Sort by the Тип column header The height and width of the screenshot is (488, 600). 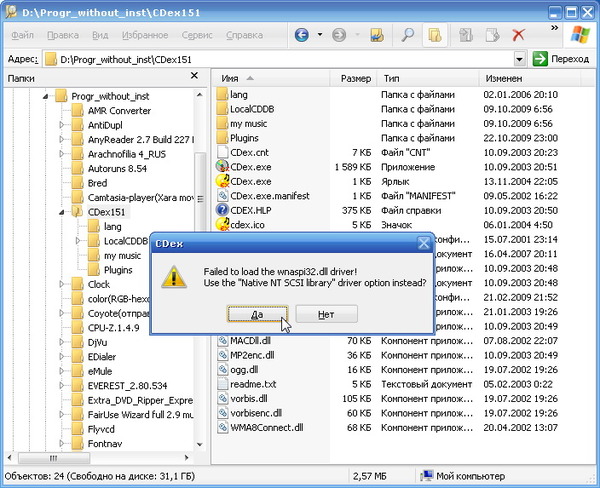(x=428, y=78)
